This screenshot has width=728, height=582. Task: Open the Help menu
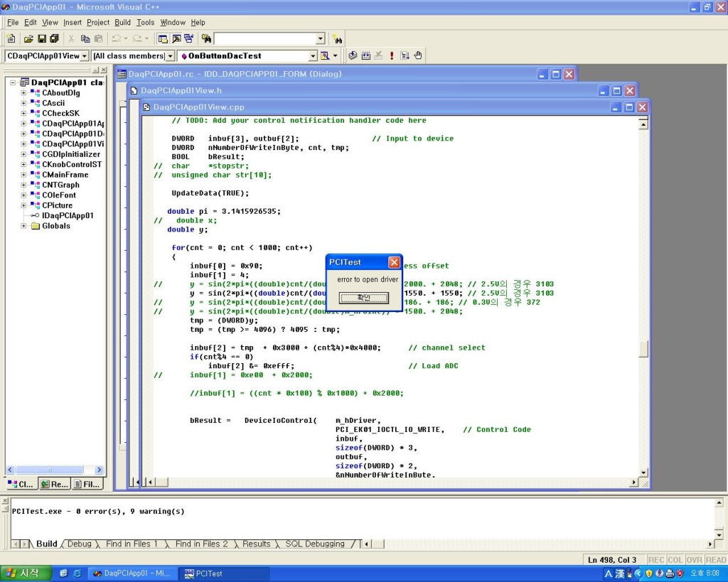pos(198,22)
